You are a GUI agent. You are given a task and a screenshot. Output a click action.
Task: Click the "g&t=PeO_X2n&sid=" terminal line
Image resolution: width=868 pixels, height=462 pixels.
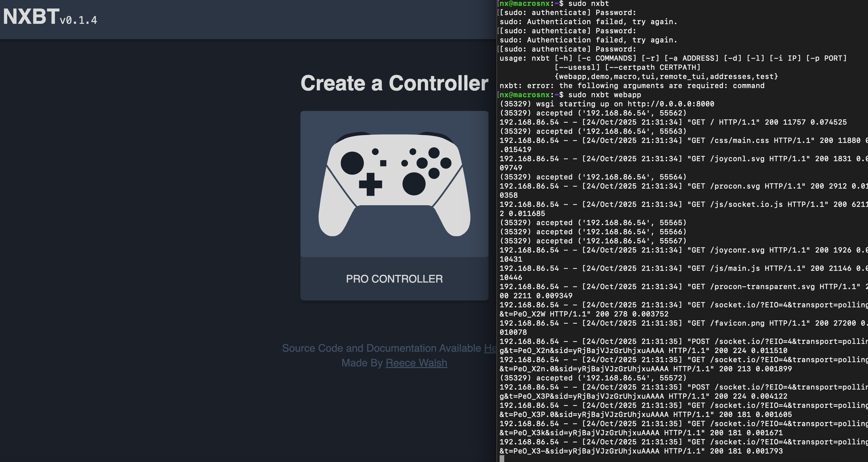point(643,350)
